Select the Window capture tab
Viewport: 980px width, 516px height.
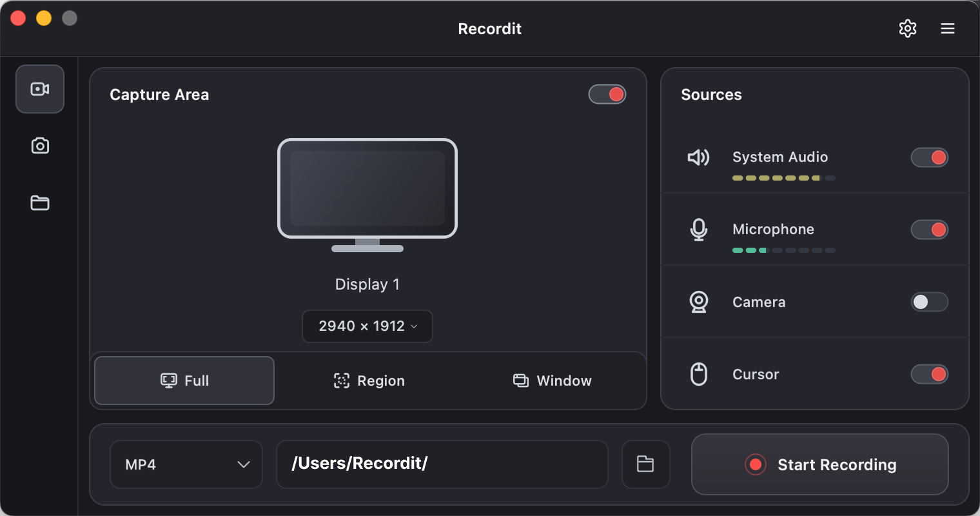pos(553,381)
